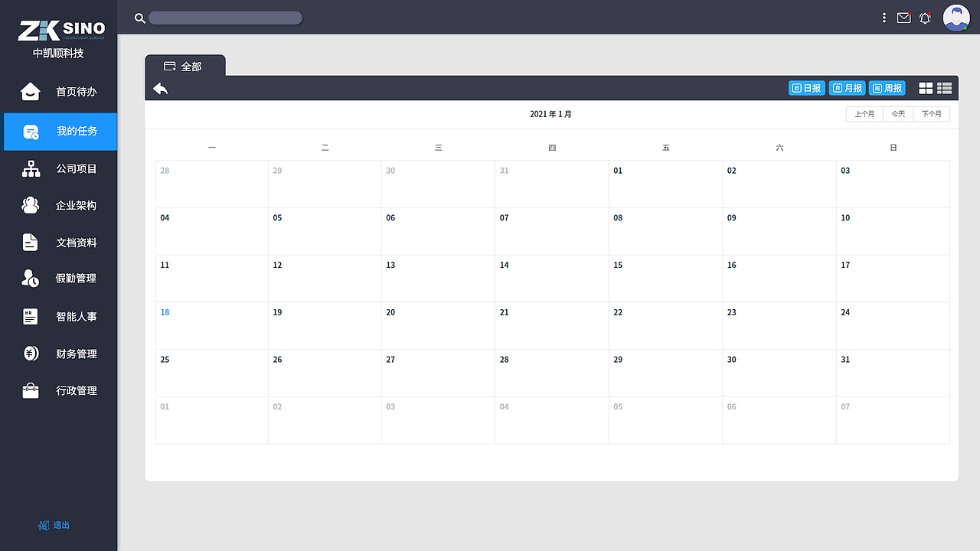Open the mail envelope icon
980x551 pixels.
point(904,18)
